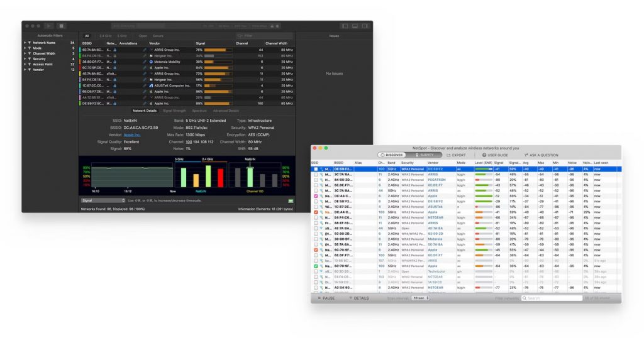
Task: Click the play scan button in WiFi Explorer toolbar
Action: (x=48, y=26)
